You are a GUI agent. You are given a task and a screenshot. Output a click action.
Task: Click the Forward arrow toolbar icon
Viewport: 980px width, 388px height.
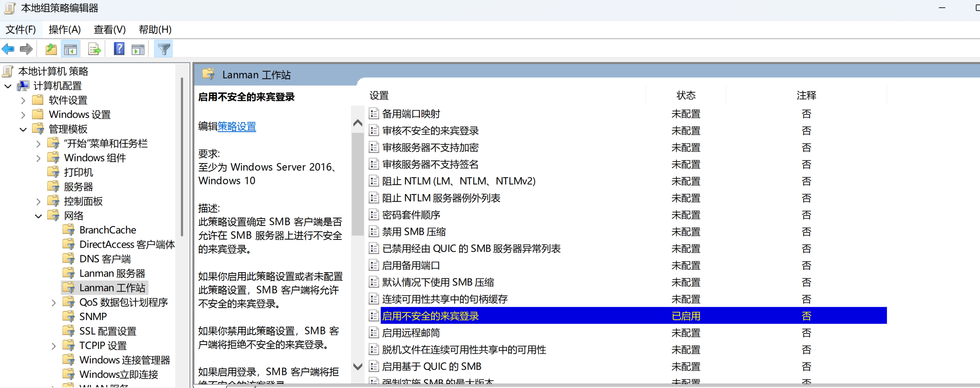coord(26,49)
